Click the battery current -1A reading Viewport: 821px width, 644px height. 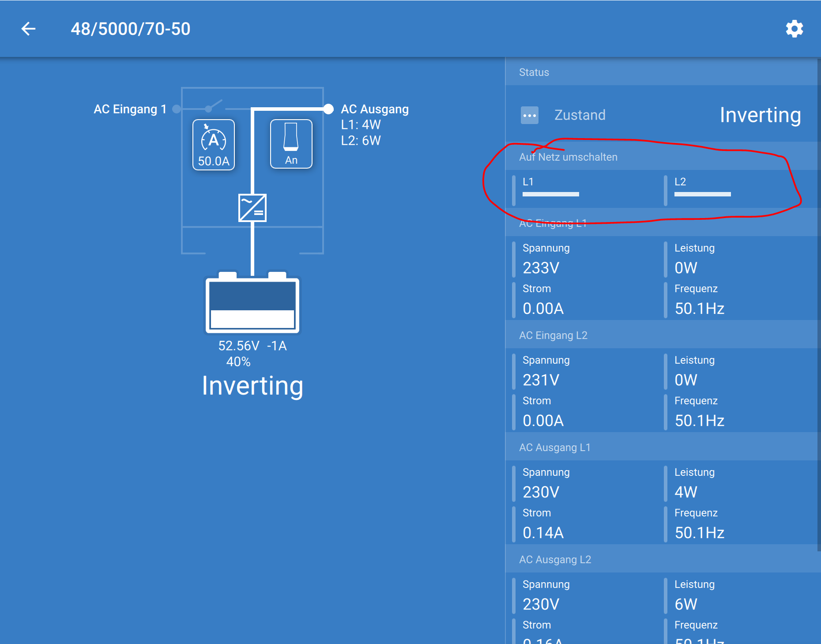(277, 346)
